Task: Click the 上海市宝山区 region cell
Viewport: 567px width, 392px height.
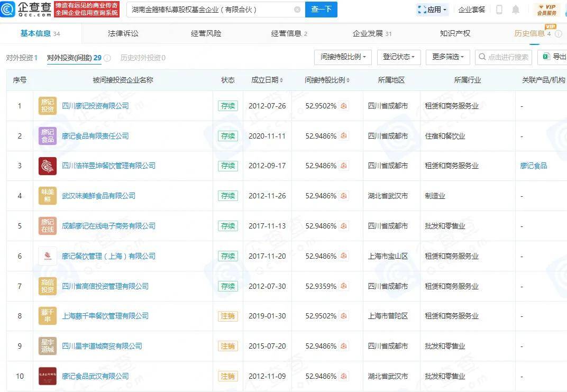Action: [x=388, y=256]
